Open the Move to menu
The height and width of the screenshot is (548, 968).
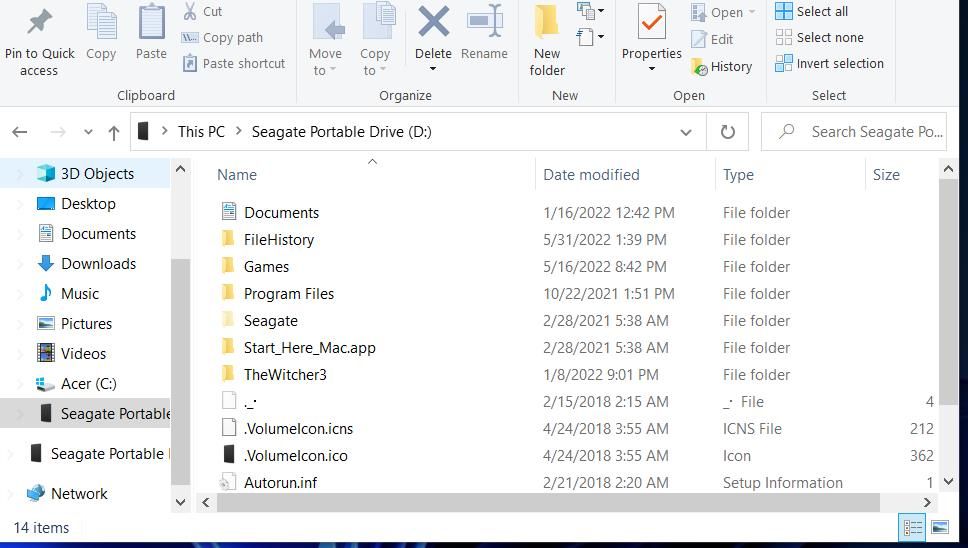(x=325, y=39)
